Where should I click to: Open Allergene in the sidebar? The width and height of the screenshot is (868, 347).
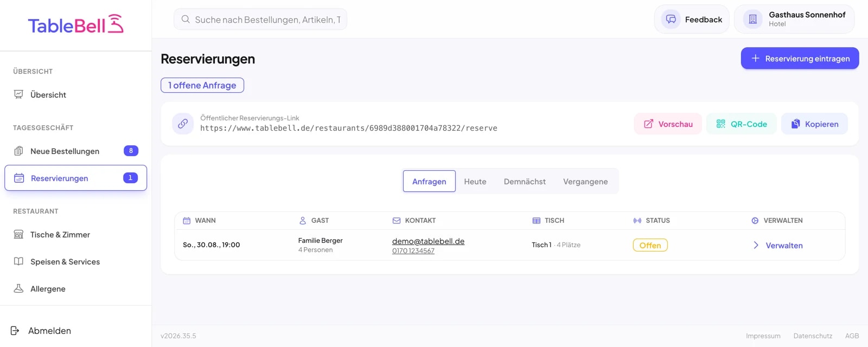coord(76,289)
